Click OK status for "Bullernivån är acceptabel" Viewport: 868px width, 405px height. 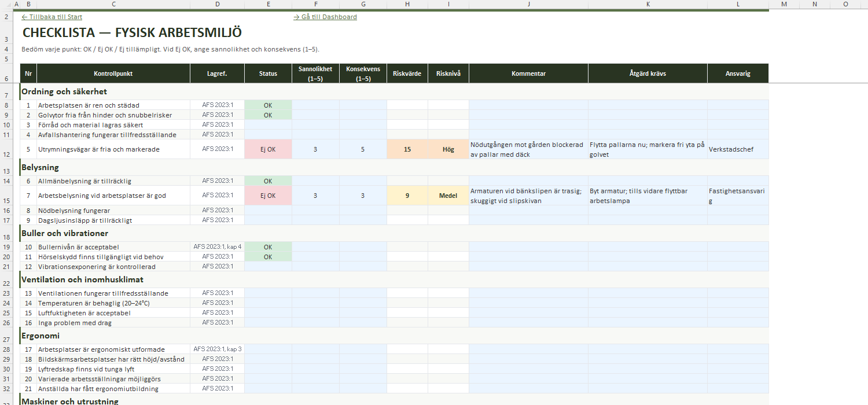(x=268, y=247)
